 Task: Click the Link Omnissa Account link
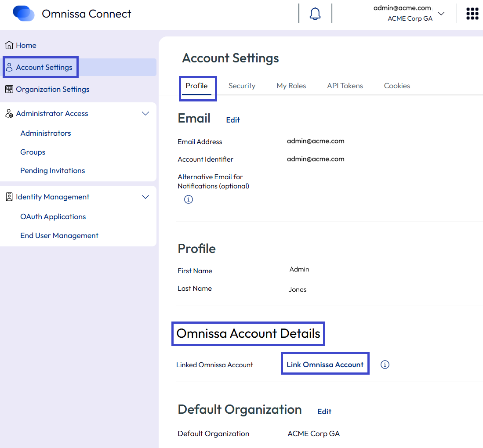(x=325, y=365)
